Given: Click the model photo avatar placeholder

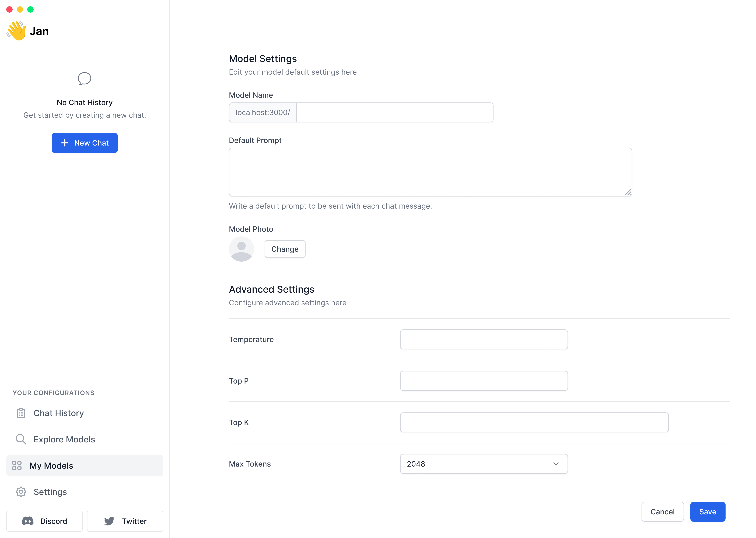Looking at the screenshot, I should click(x=241, y=249).
